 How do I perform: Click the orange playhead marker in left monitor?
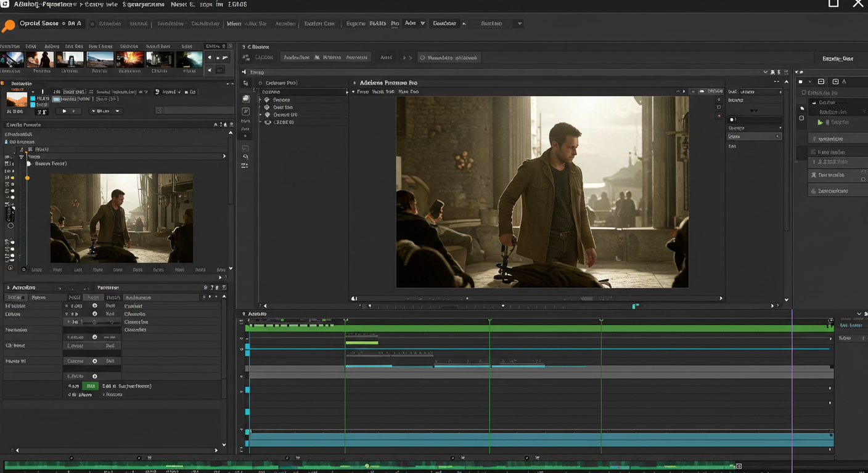27,178
